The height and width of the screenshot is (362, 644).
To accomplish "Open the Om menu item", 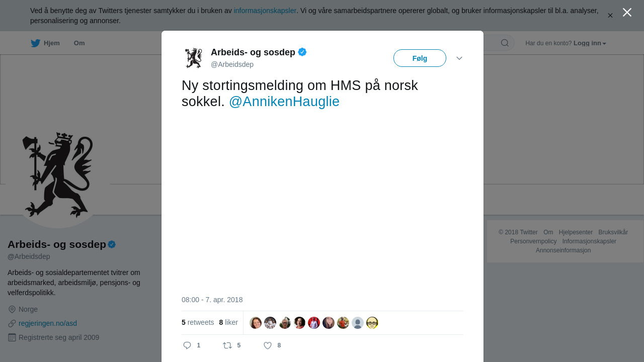I will coord(79,43).
